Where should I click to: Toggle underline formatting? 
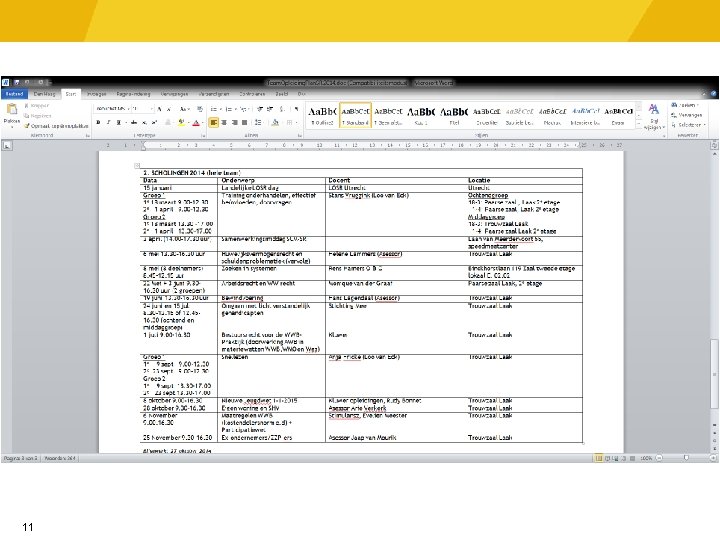(x=119, y=123)
